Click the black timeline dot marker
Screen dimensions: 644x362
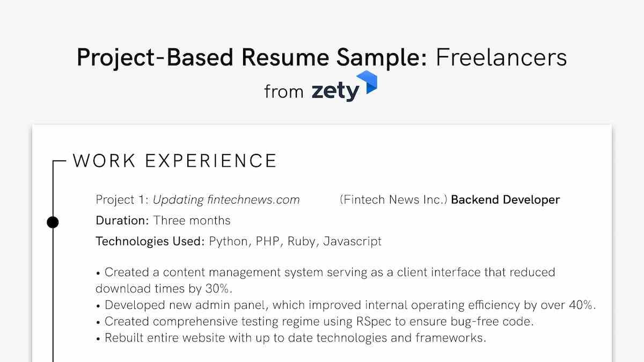53,222
